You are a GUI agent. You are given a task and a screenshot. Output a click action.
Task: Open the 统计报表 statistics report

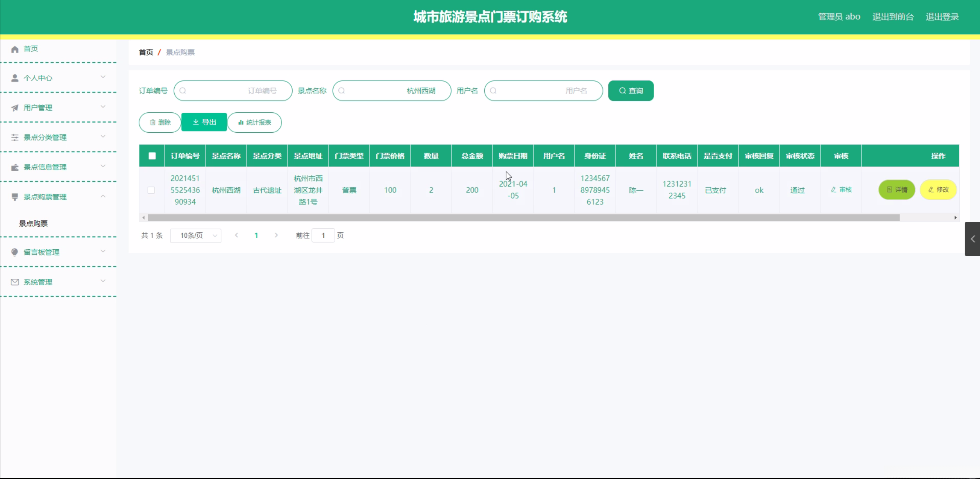pyautogui.click(x=254, y=122)
